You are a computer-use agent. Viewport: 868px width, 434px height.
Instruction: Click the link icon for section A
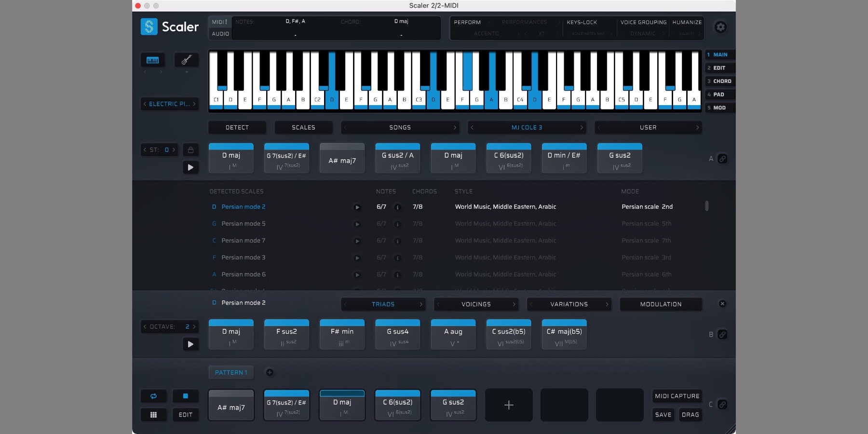722,159
